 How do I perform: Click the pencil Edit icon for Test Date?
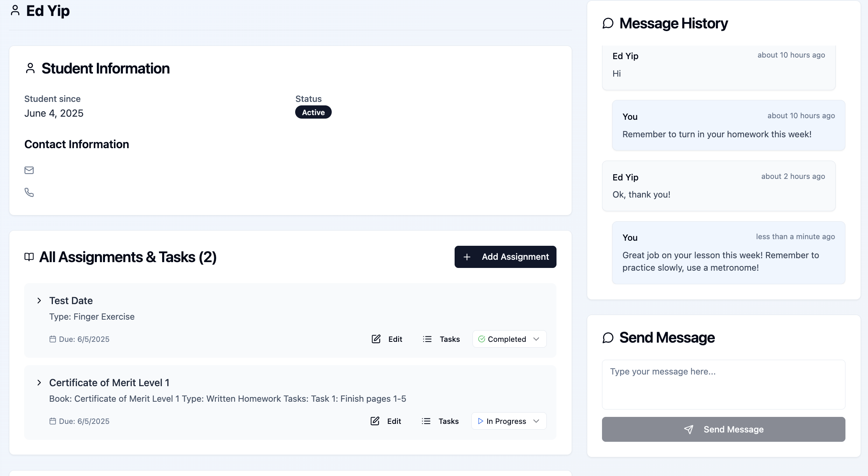coord(375,339)
